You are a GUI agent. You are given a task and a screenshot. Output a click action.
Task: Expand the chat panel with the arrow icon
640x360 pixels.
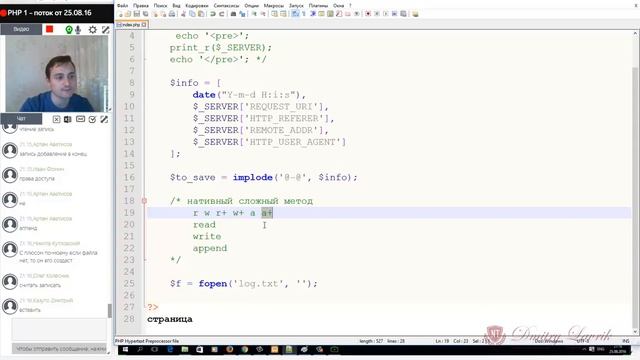pyautogui.click(x=104, y=119)
